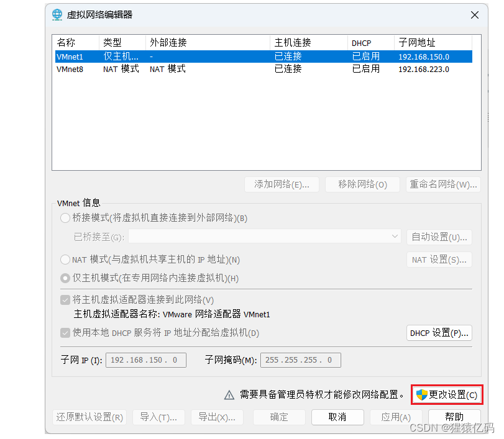Click subnet address 192.168.223.0 cell
Image resolution: width=504 pixels, height=439 pixels.
click(424, 70)
